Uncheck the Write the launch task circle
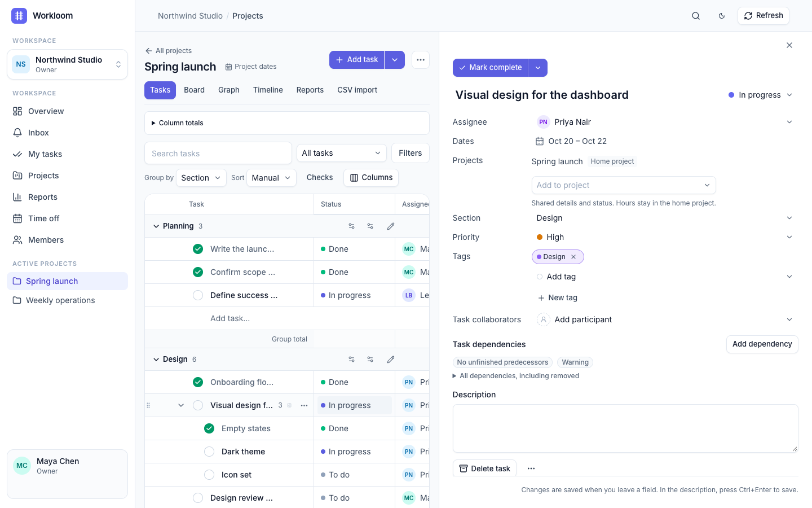Viewport: 812px width, 508px height. (198, 249)
